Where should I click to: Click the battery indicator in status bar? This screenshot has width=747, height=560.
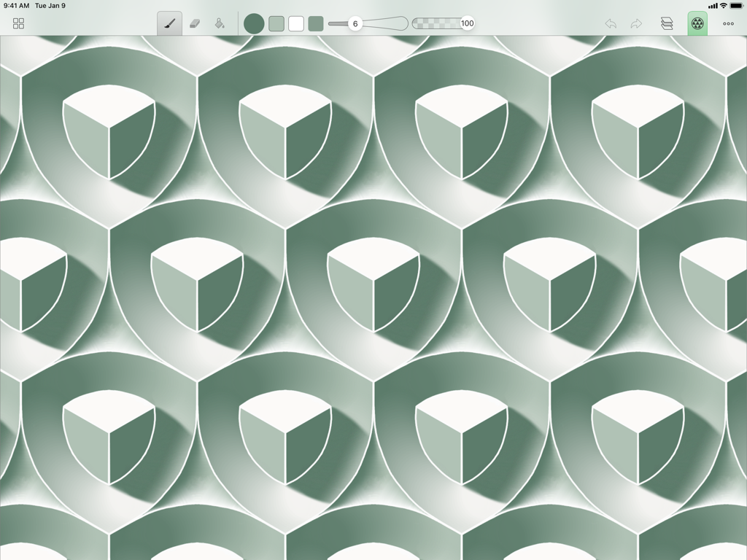(736, 6)
